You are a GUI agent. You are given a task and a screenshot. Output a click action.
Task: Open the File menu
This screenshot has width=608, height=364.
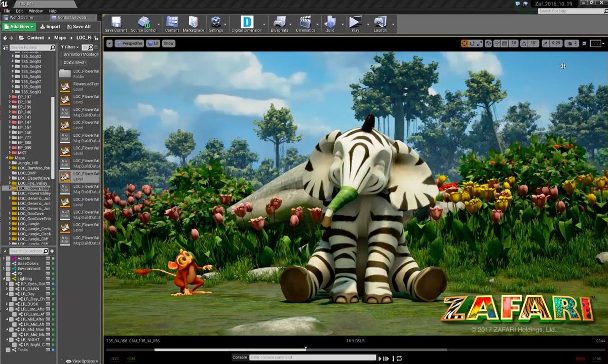tap(7, 11)
